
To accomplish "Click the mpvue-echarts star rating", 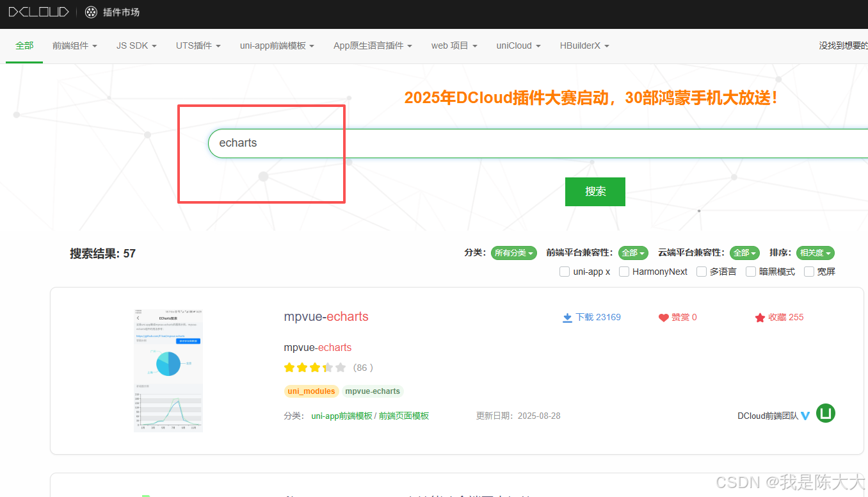I will pyautogui.click(x=315, y=368).
